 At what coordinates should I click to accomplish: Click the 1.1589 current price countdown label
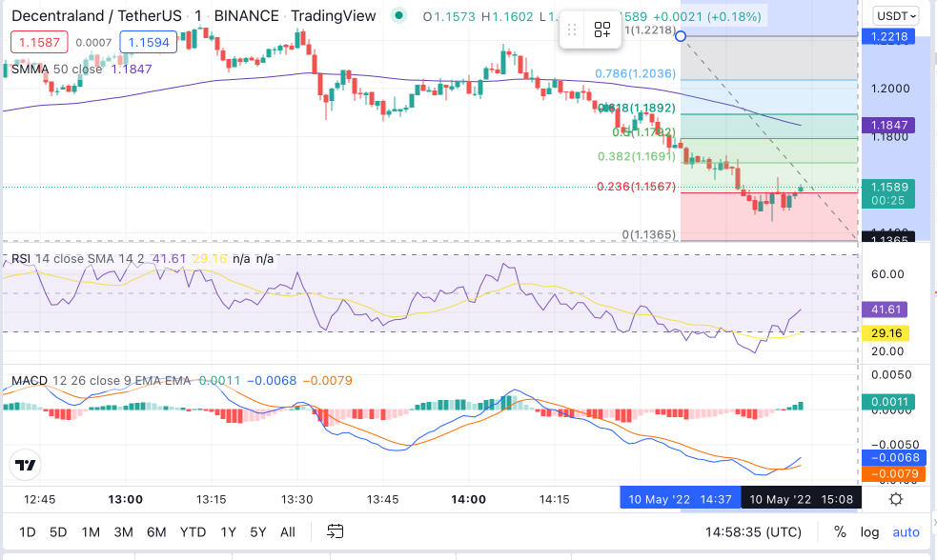[x=888, y=193]
